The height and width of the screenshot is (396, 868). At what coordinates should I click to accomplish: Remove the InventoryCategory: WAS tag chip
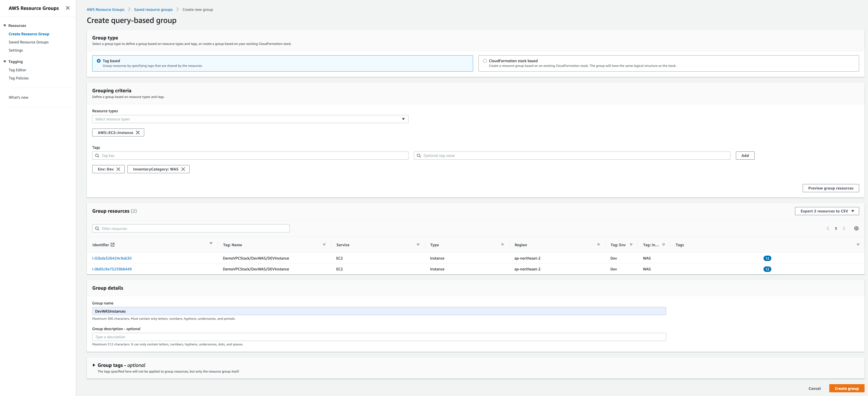[x=183, y=169]
